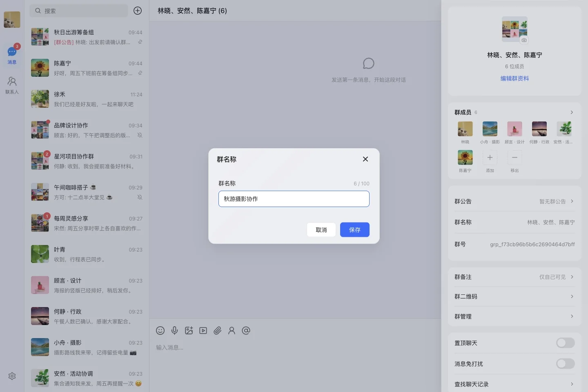Click the send video icon
Screen dimensions: 588x392
click(x=203, y=331)
